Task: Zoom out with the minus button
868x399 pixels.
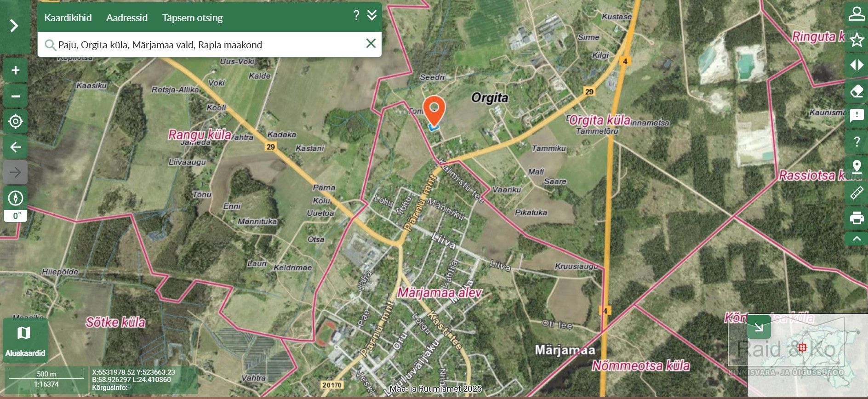Action: 16,96
